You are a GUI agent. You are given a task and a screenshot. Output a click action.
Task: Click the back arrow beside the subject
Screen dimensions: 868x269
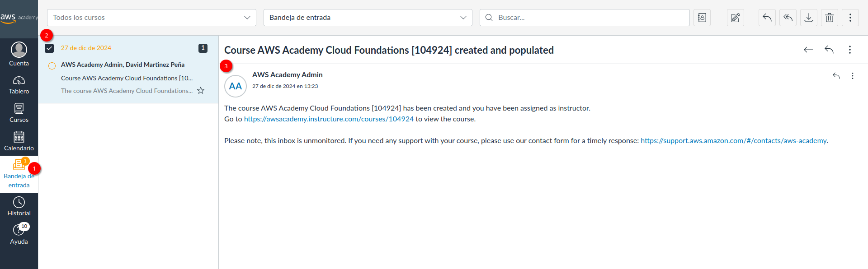pyautogui.click(x=808, y=50)
